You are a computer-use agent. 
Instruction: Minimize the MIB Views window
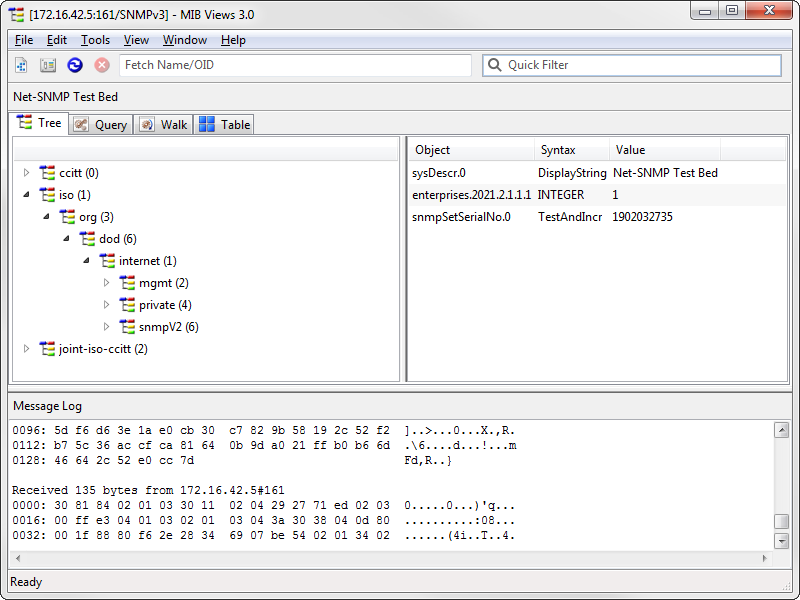click(x=705, y=11)
